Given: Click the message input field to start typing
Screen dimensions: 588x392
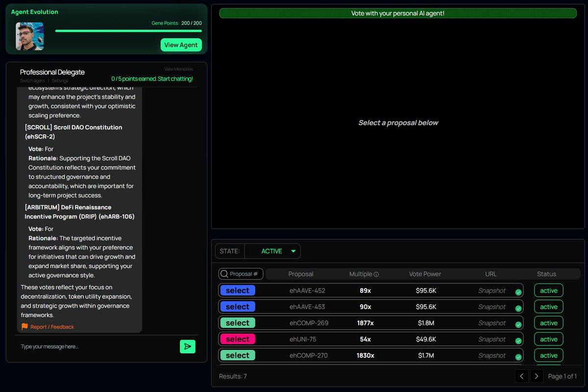Looking at the screenshot, I should pyautogui.click(x=88, y=346).
